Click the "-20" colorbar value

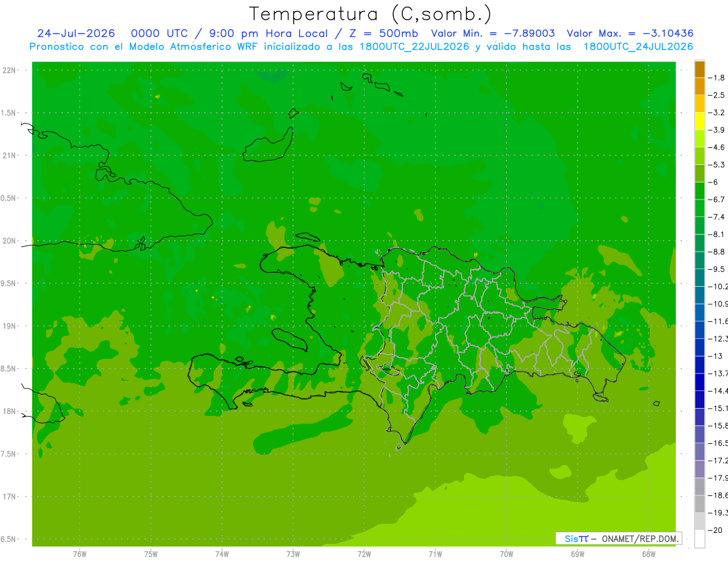tap(715, 530)
